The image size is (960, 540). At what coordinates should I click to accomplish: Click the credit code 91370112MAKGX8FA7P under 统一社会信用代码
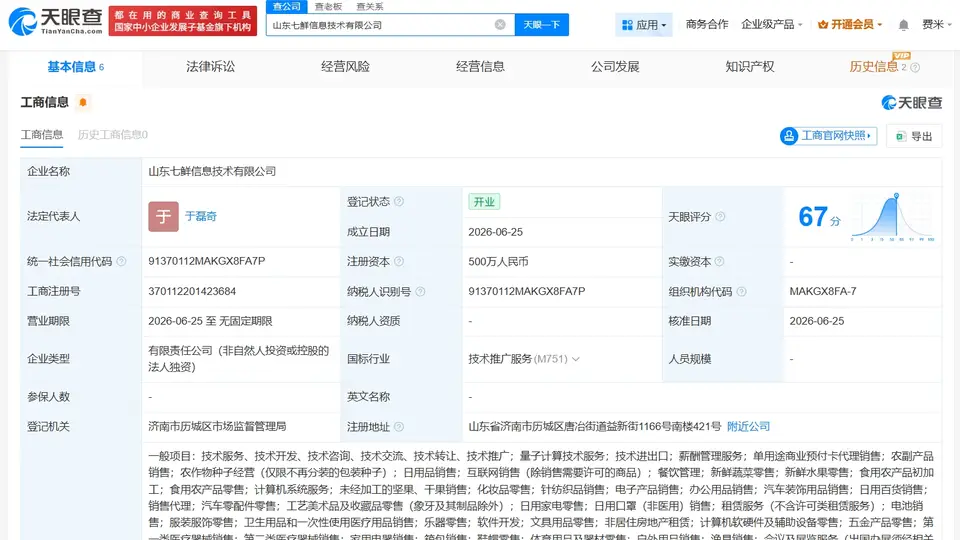[206, 261]
